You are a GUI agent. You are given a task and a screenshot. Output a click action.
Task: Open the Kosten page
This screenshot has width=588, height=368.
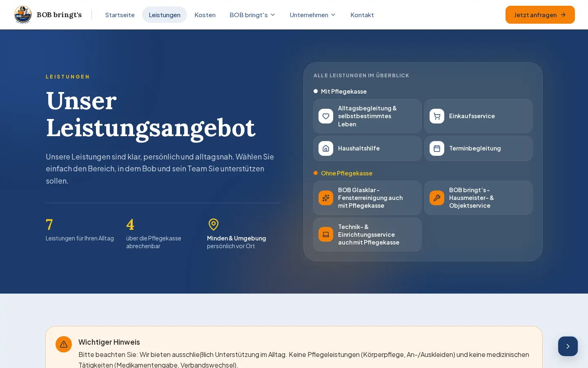205,15
